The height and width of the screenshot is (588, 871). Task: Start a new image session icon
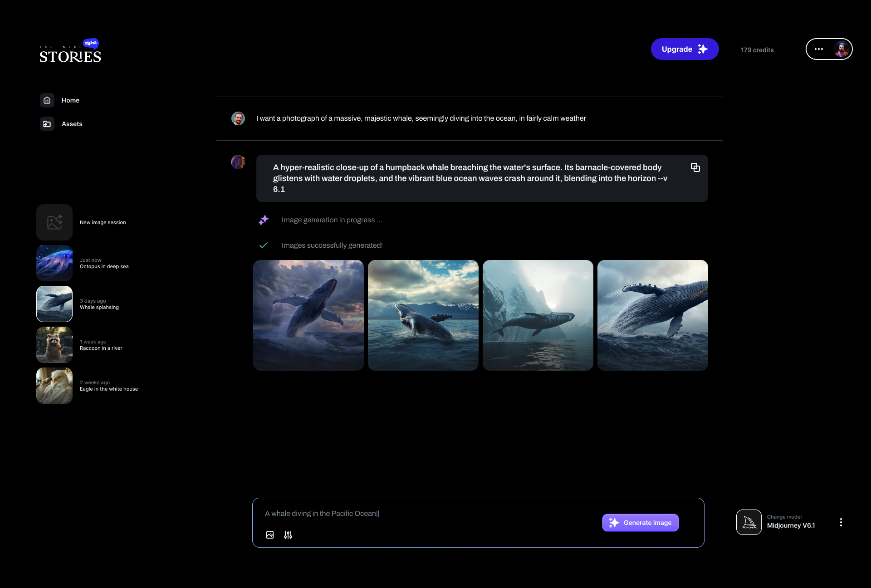click(x=54, y=222)
